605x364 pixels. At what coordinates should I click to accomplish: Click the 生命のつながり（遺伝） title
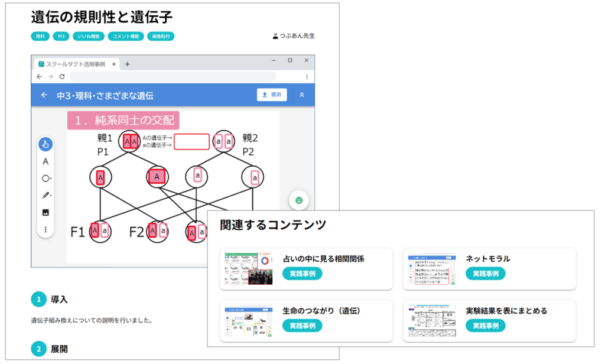click(322, 311)
